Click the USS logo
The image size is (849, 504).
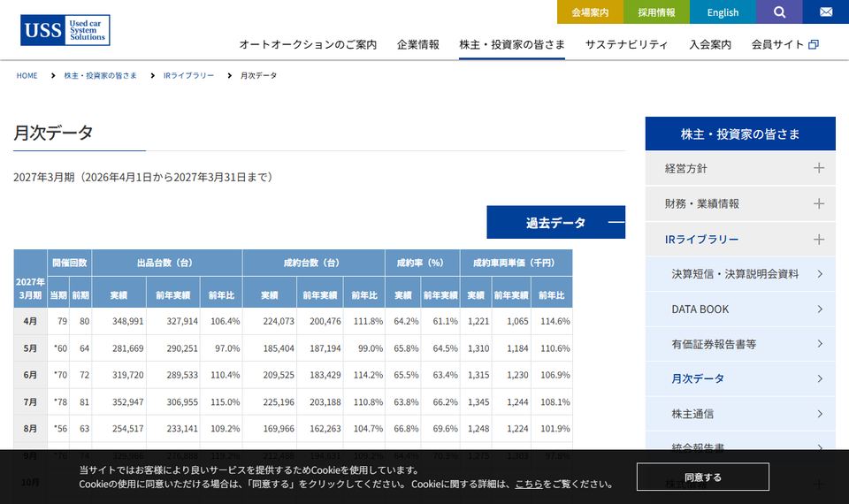coord(65,30)
